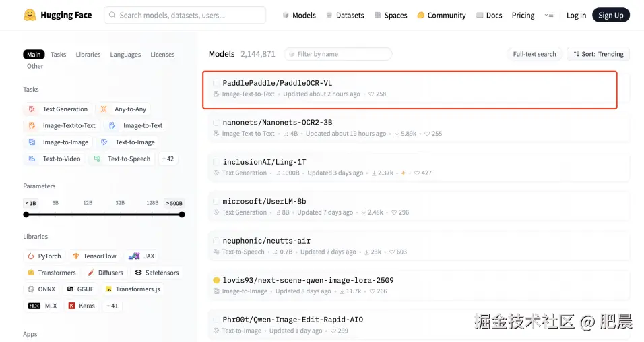644x342 pixels.
Task: Click the GGUF library icon
Action: click(x=70, y=289)
